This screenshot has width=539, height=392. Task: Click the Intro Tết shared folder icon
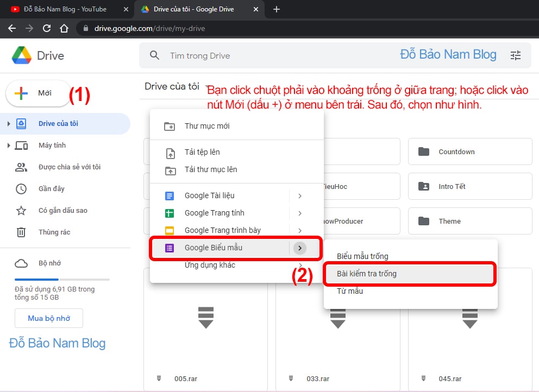[x=423, y=186]
